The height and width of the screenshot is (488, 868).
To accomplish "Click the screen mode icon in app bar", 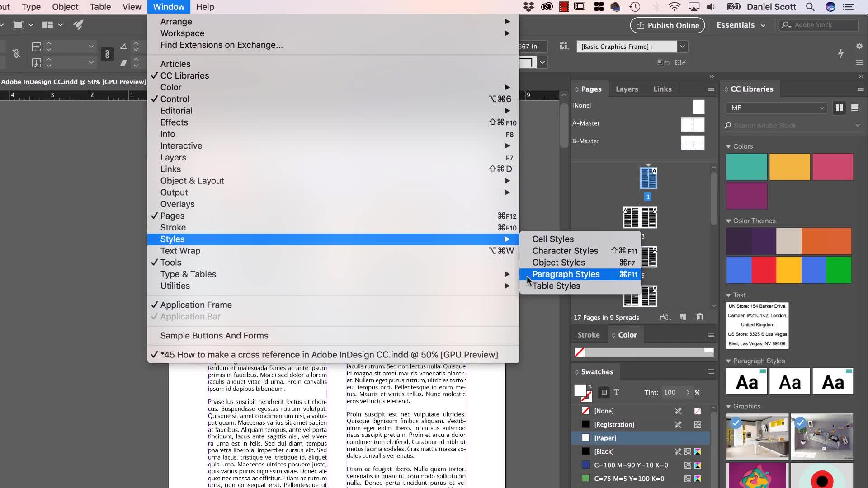I will [x=19, y=25].
